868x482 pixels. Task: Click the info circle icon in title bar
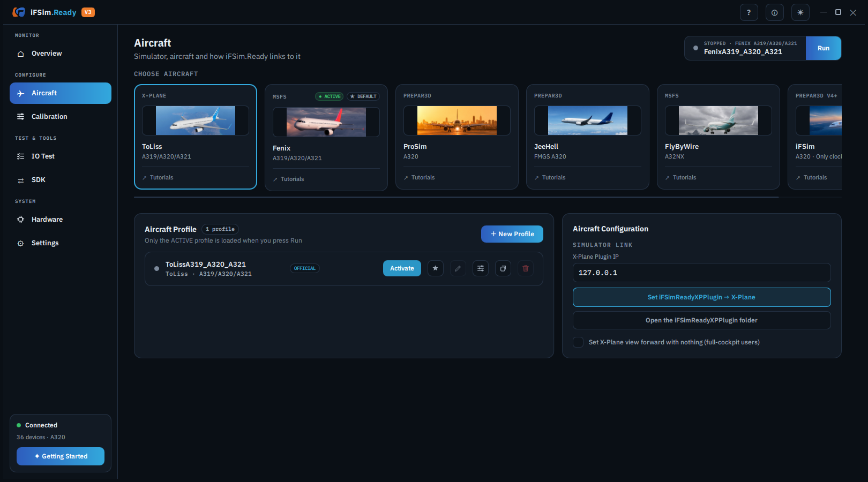pyautogui.click(x=774, y=12)
